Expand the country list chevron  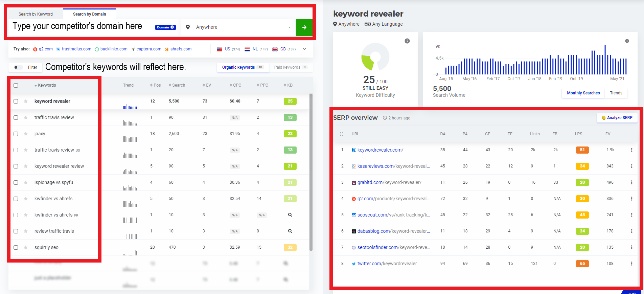pyautogui.click(x=304, y=49)
